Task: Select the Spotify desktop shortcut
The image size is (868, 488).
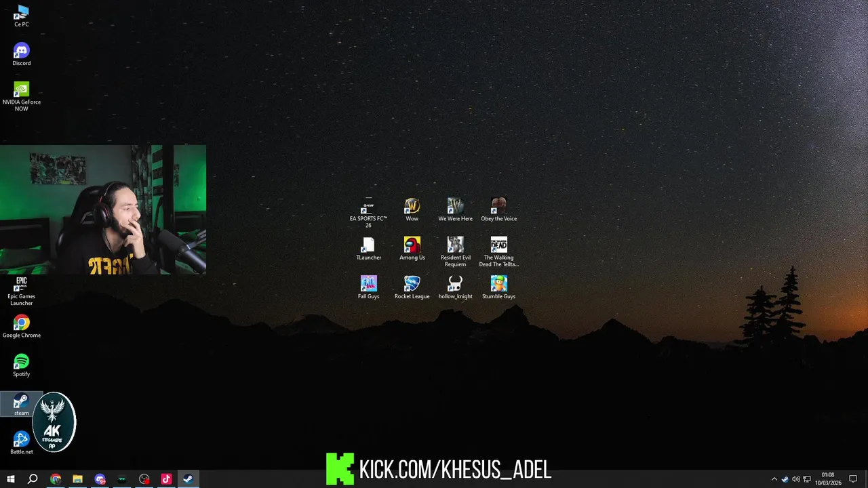Action: [22, 365]
